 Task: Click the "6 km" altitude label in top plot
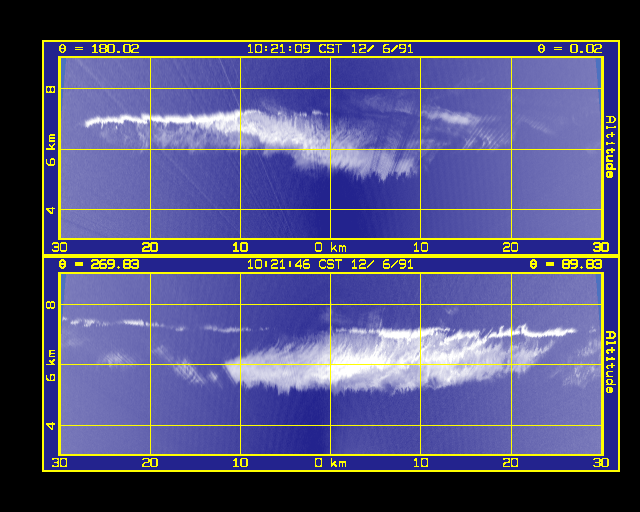point(51,149)
